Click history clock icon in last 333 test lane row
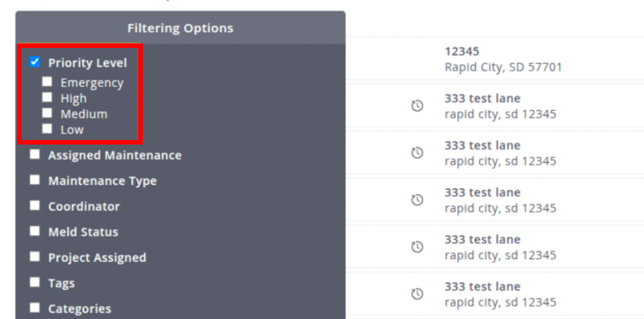 coord(417,294)
